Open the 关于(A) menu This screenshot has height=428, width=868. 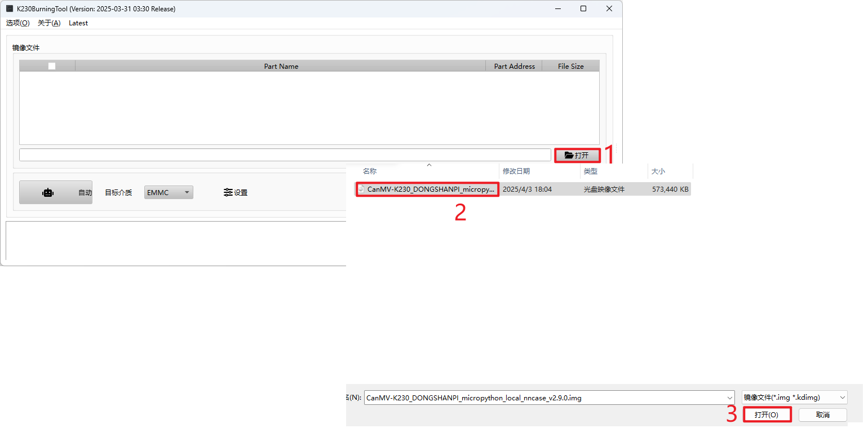pos(49,23)
